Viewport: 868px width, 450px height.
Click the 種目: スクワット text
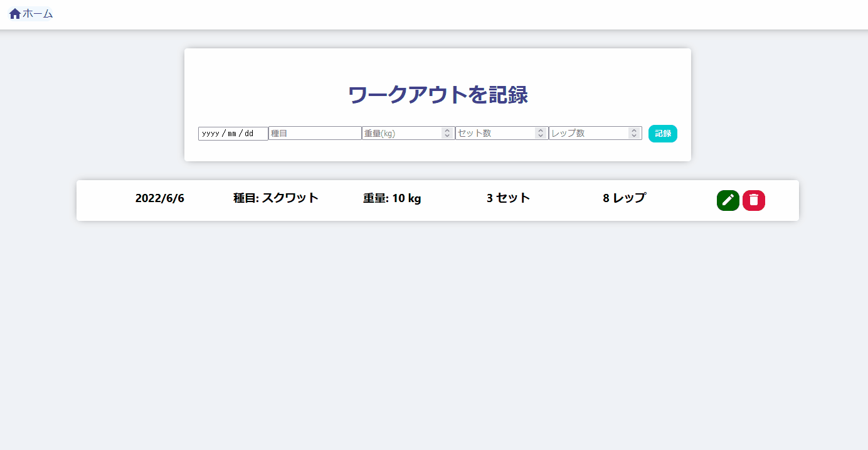click(x=276, y=198)
